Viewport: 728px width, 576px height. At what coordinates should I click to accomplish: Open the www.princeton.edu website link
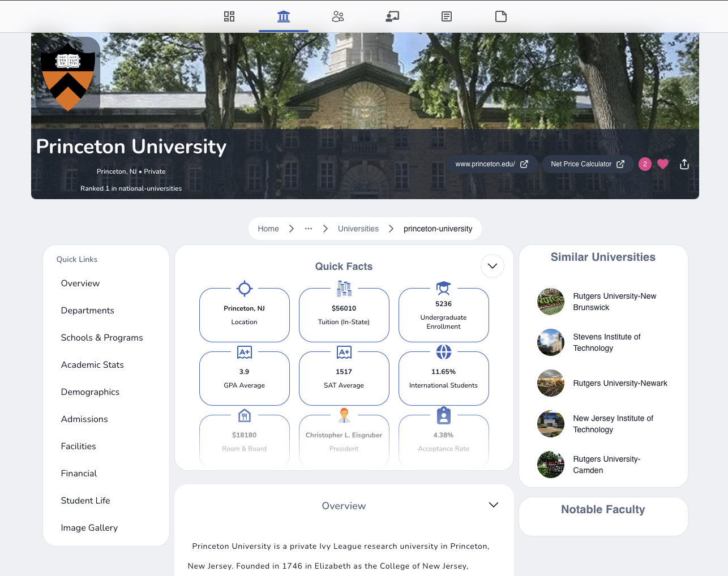tap(491, 164)
